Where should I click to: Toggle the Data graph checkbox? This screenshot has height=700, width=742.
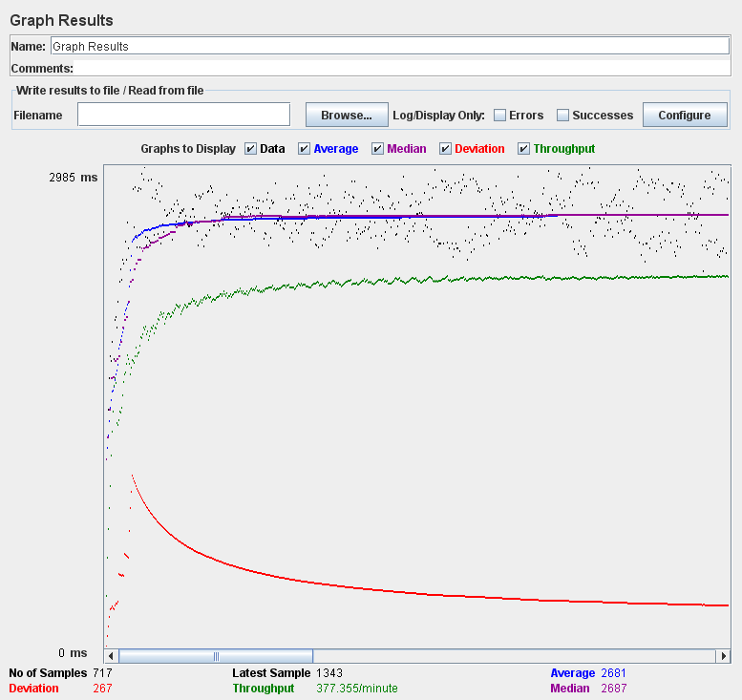click(250, 149)
